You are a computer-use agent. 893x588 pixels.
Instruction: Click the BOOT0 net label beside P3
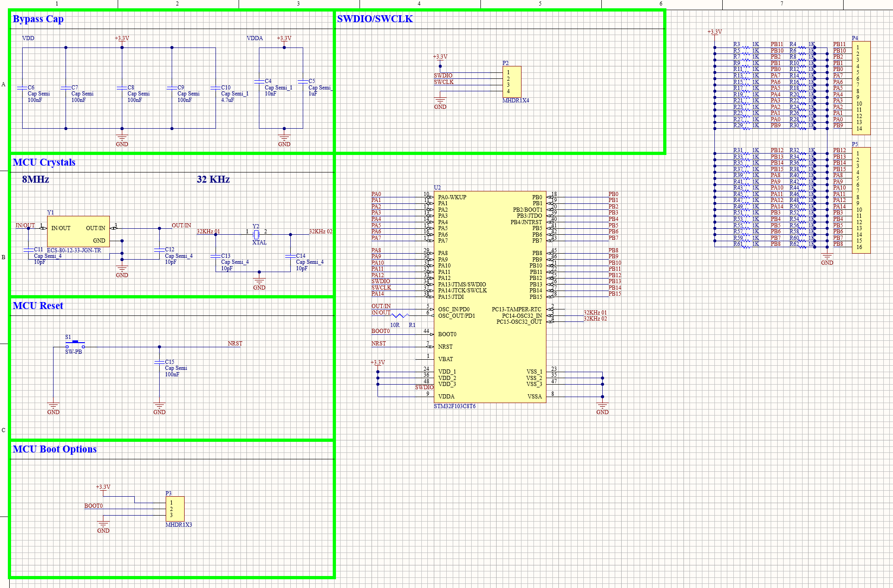pos(93,506)
